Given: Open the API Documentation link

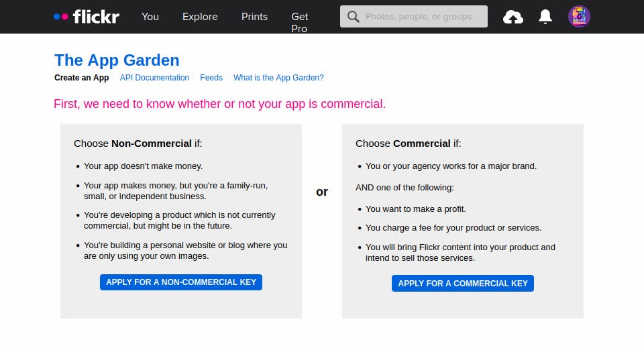Looking at the screenshot, I should 154,78.
